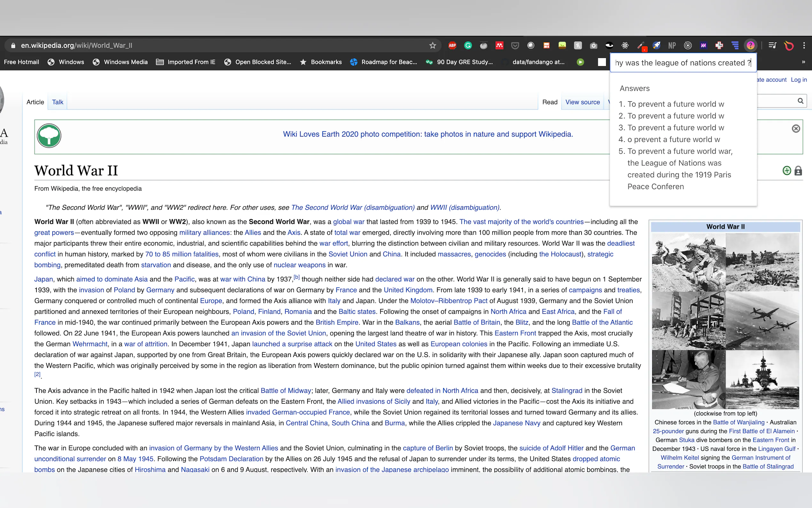Open the global war link

click(348, 222)
